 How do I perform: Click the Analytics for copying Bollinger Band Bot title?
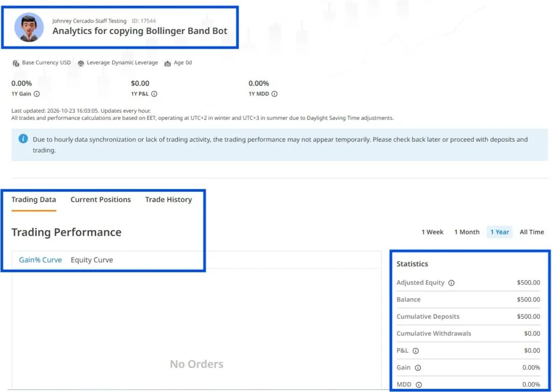(x=140, y=31)
